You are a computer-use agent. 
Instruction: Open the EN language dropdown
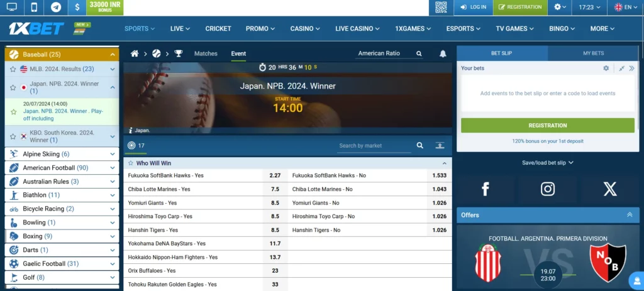[626, 7]
